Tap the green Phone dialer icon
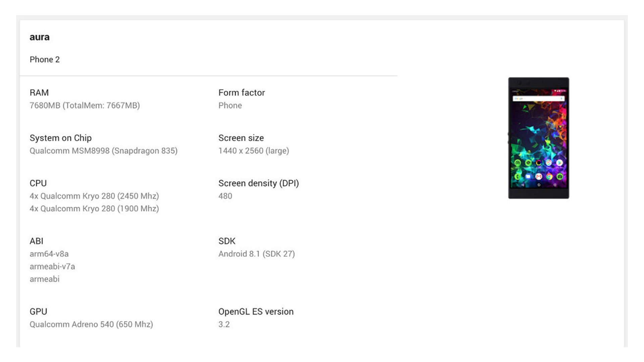Screen dimensions: 644x362 518,177
